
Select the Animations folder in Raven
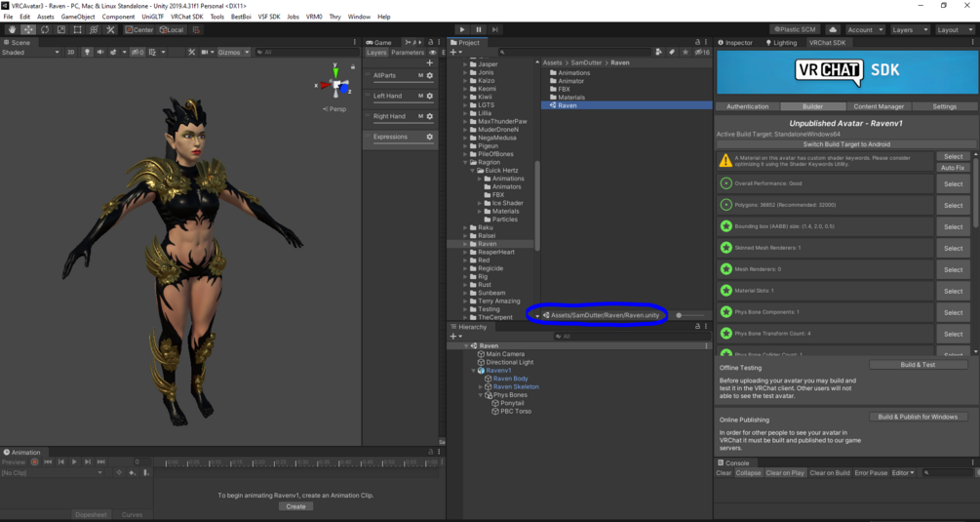(x=570, y=73)
